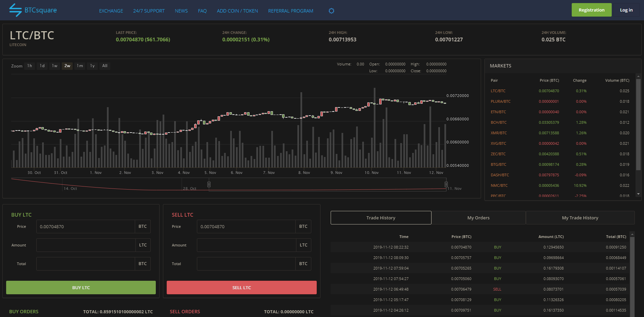Open REFERRAL PROGRAM page
The width and height of the screenshot is (644, 317).
click(291, 11)
